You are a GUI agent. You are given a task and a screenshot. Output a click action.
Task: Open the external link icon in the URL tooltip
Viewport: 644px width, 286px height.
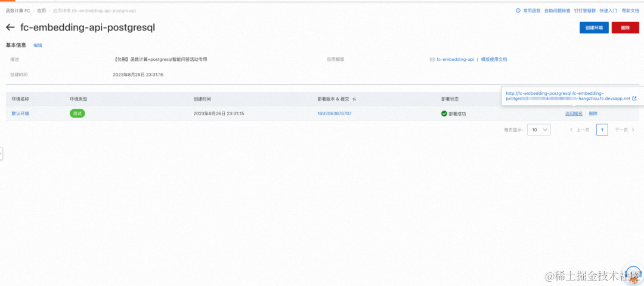coord(634,99)
